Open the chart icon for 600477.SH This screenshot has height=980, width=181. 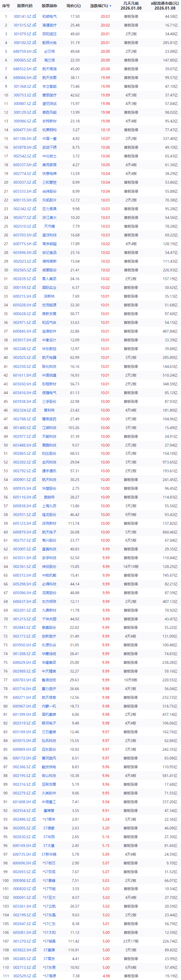pyautogui.click(x=35, y=130)
